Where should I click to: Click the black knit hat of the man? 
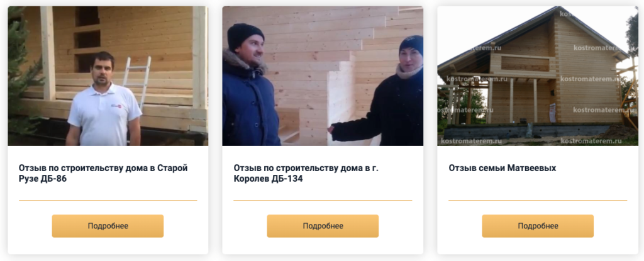[x=245, y=36]
